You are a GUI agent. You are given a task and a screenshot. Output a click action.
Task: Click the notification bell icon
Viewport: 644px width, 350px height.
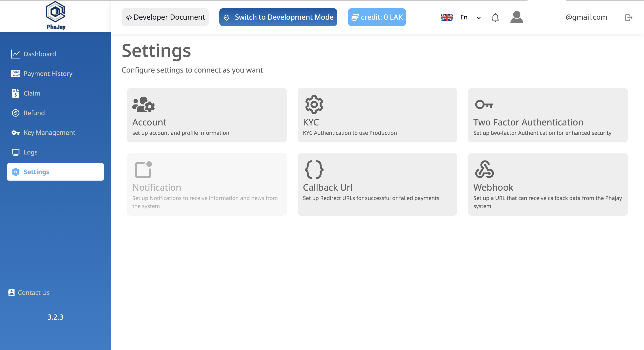pyautogui.click(x=495, y=17)
